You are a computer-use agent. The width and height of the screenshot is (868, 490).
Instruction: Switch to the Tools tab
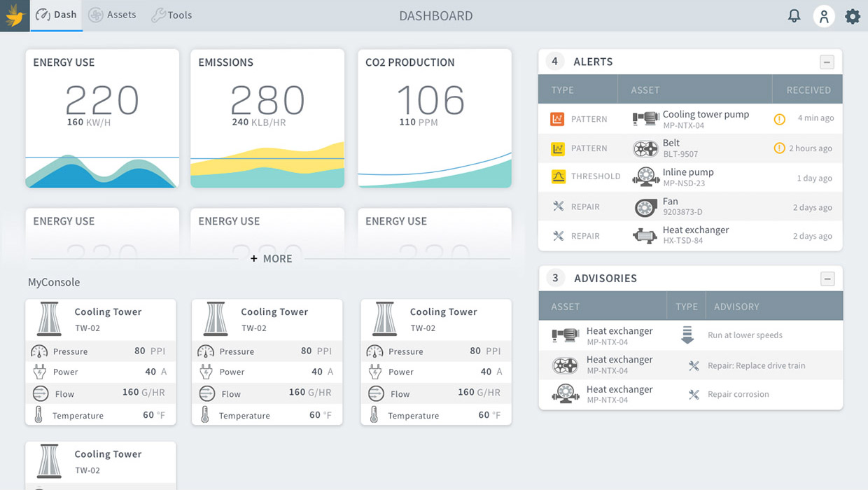tap(171, 15)
